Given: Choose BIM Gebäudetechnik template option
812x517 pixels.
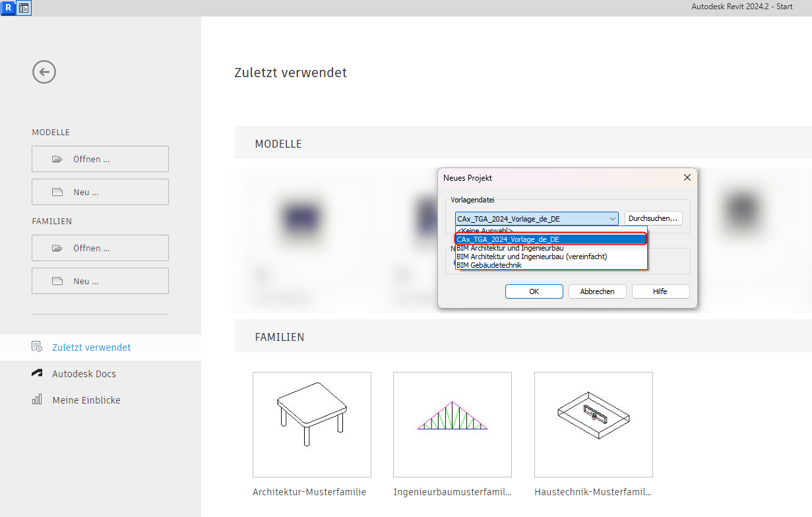Looking at the screenshot, I should (489, 265).
